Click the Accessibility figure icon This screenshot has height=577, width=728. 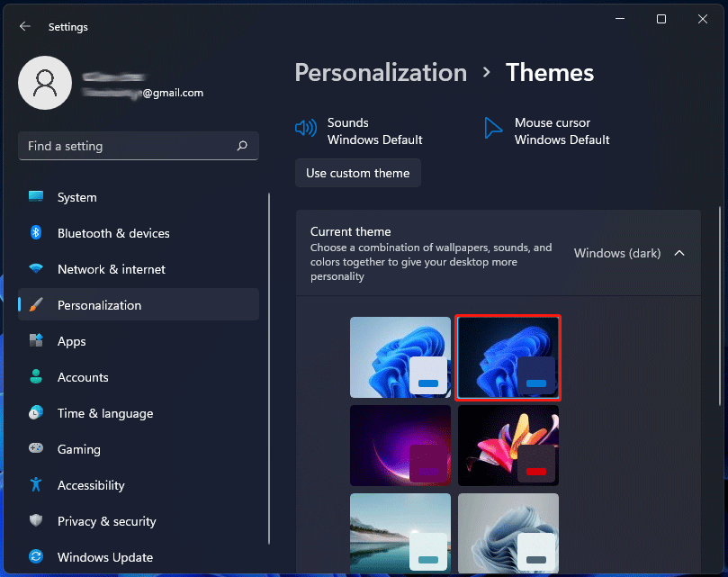point(36,484)
